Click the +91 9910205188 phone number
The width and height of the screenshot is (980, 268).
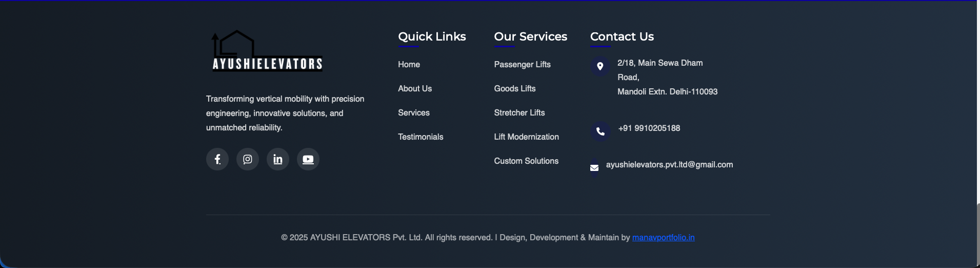(x=649, y=128)
